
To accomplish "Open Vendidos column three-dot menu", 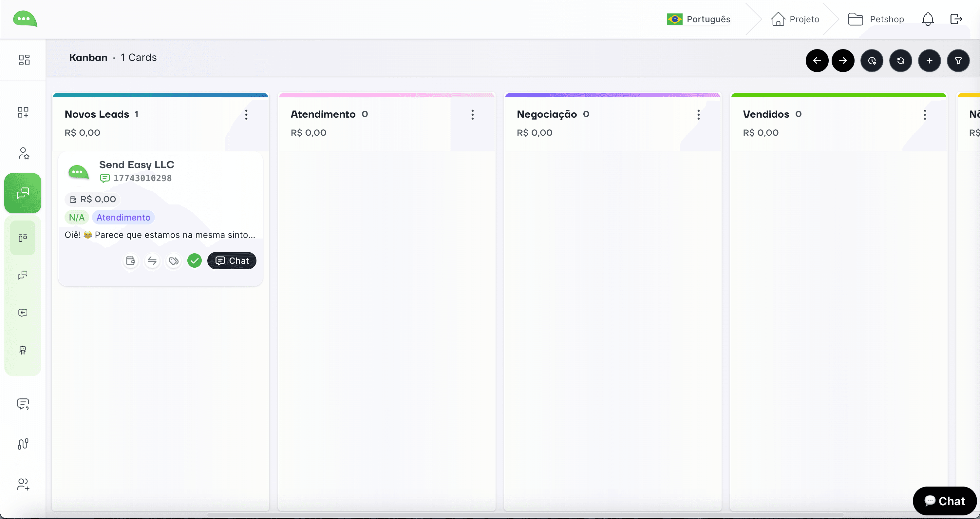I will point(924,115).
